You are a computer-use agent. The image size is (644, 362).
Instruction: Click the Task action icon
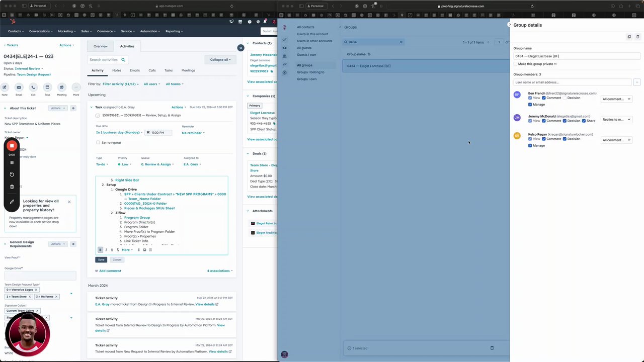[47, 87]
